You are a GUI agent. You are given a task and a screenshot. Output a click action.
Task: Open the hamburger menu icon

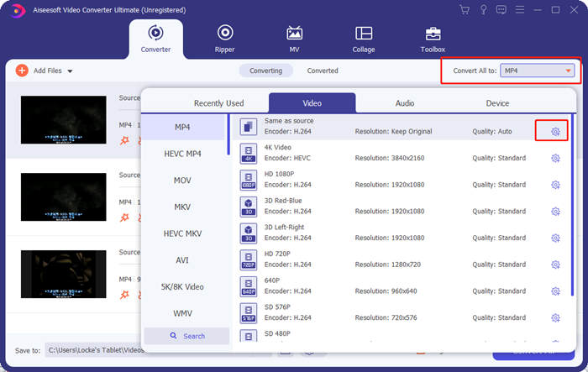click(x=520, y=10)
